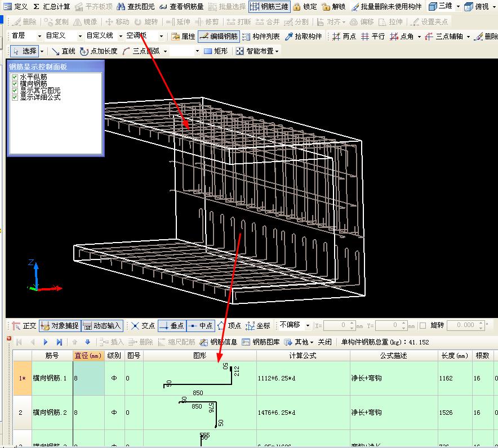Uncheck 水平纵筋 checkbox
This screenshot has width=498, height=448.
click(x=15, y=77)
